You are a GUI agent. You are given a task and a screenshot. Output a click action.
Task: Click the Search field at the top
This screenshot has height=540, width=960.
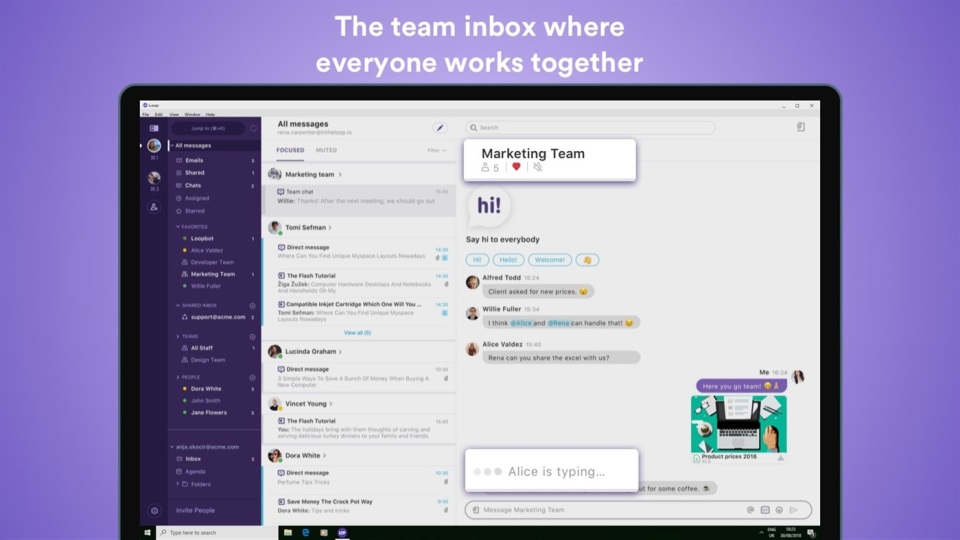click(x=590, y=127)
